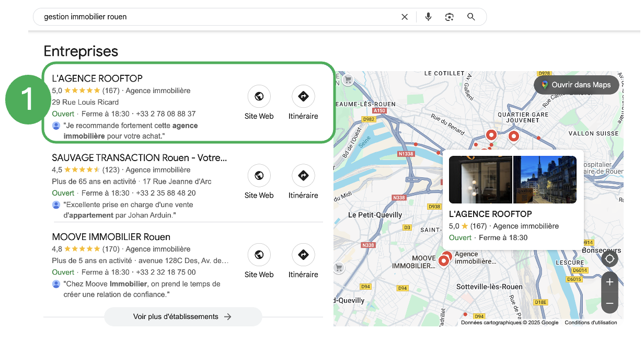Center map on my location icon
Screen dimensions: 644x341
[x=609, y=259]
